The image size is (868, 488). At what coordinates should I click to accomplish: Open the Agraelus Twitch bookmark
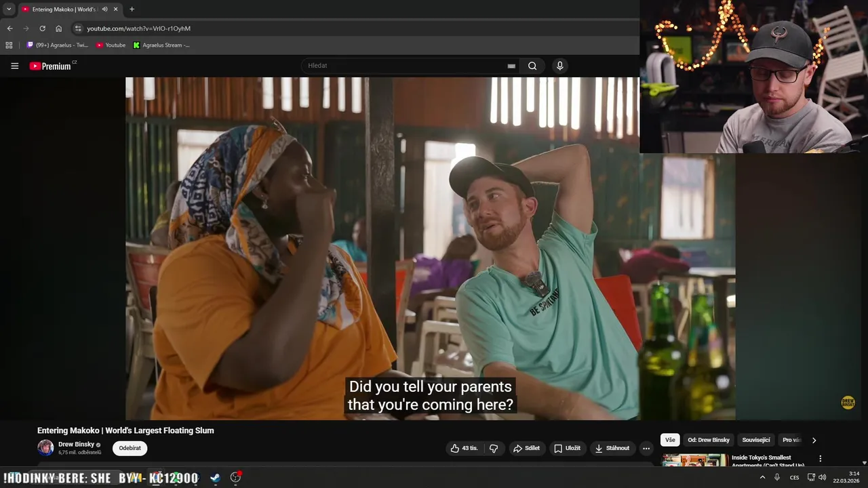point(58,45)
